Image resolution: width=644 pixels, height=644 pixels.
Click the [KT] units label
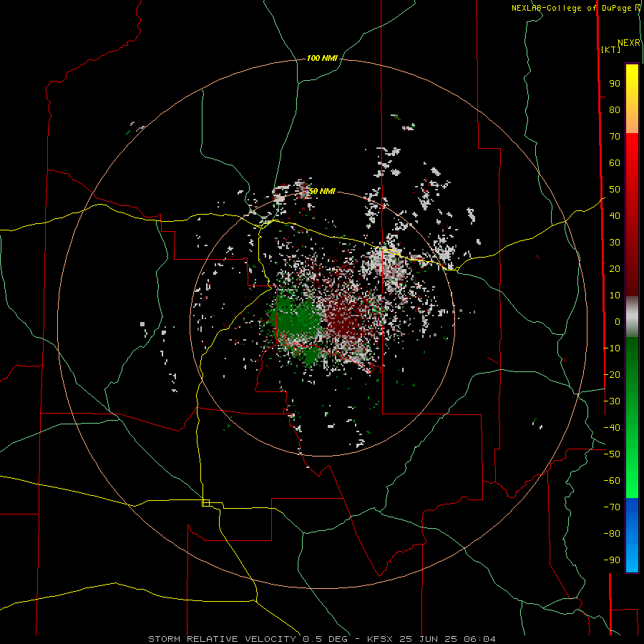(610, 49)
